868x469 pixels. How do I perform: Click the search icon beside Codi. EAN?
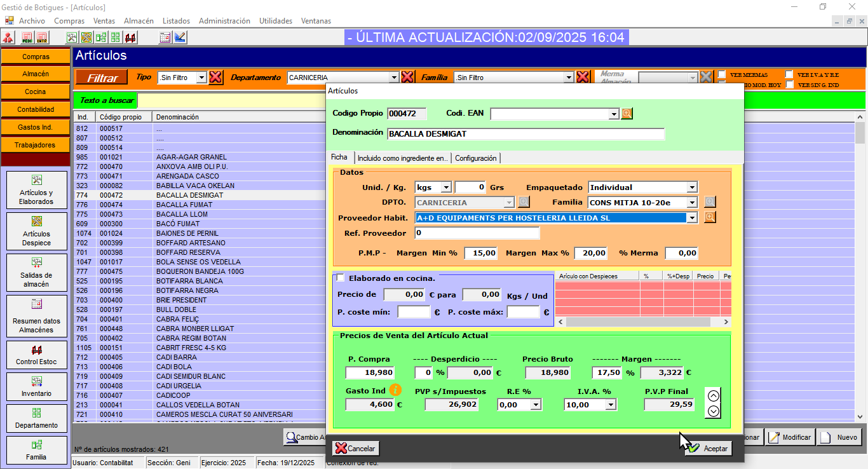click(x=627, y=114)
